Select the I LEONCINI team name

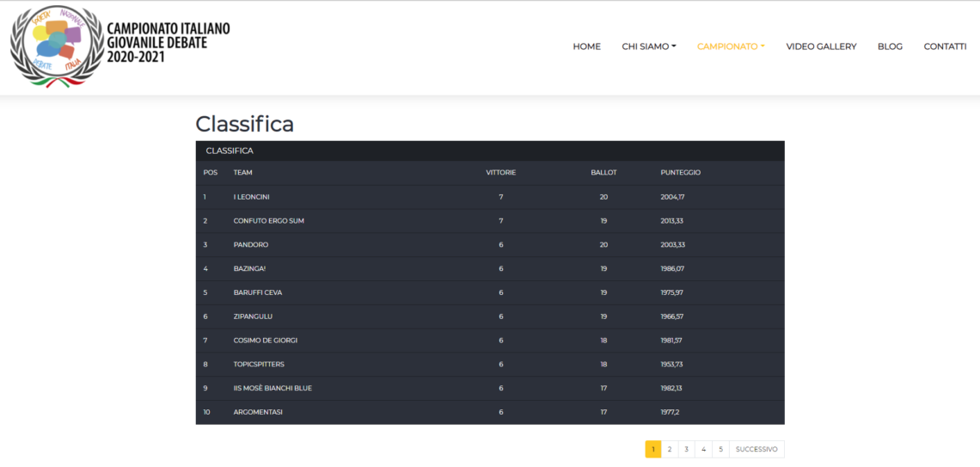click(x=251, y=197)
